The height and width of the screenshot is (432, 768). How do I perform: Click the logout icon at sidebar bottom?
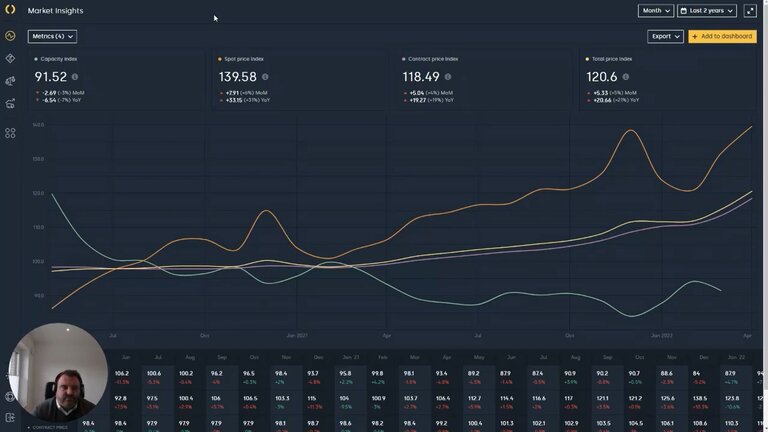(x=10, y=417)
